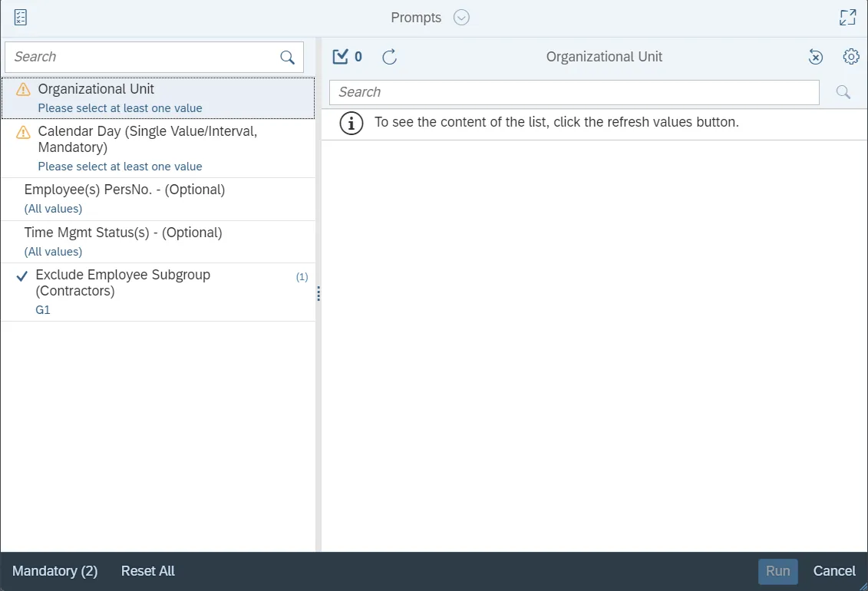This screenshot has height=591, width=868.
Task: Select the Calendar Day mandatory prompt
Action: coord(158,148)
